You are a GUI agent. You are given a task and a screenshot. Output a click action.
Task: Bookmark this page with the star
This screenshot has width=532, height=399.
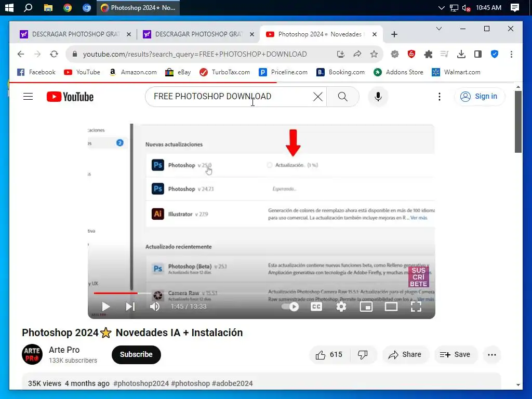click(x=374, y=54)
